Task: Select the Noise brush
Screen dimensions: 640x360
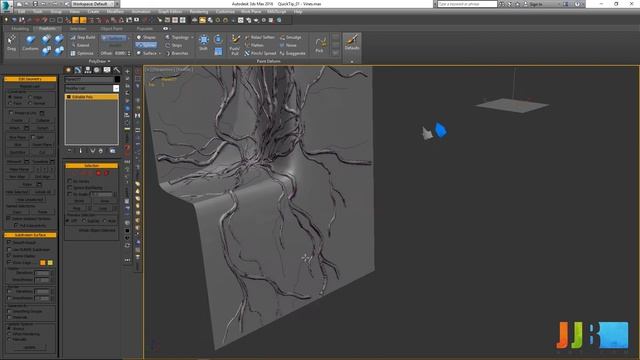Action: tap(288, 45)
